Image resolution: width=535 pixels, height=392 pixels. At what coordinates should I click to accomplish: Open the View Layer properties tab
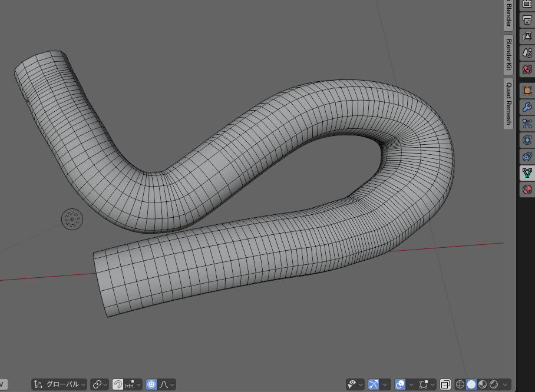click(527, 36)
